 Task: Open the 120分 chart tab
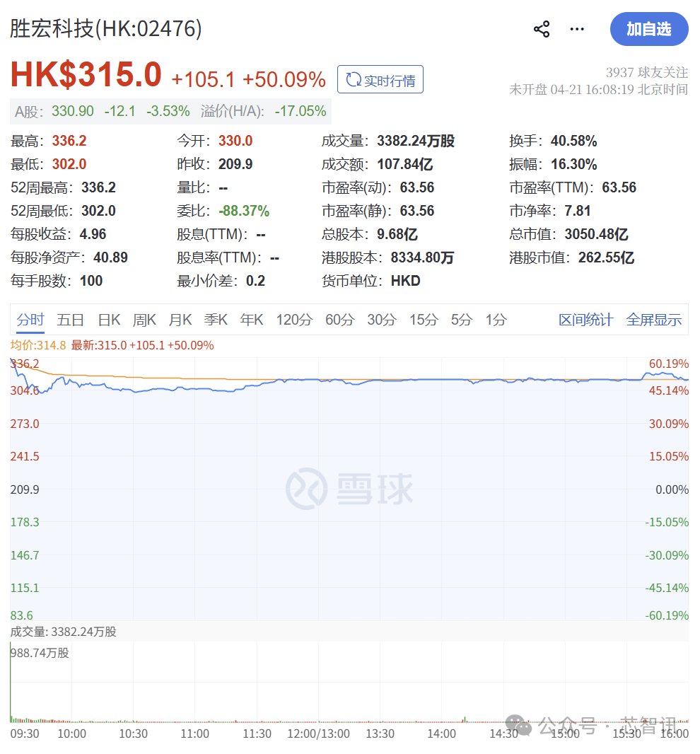coord(294,320)
